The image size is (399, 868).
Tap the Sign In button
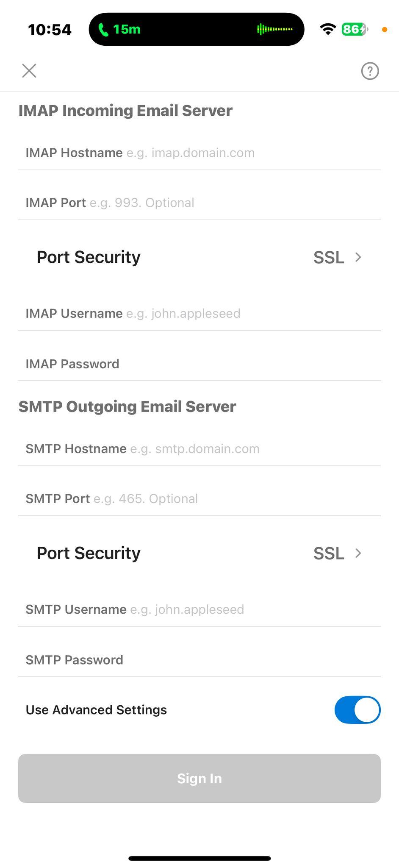click(x=199, y=778)
